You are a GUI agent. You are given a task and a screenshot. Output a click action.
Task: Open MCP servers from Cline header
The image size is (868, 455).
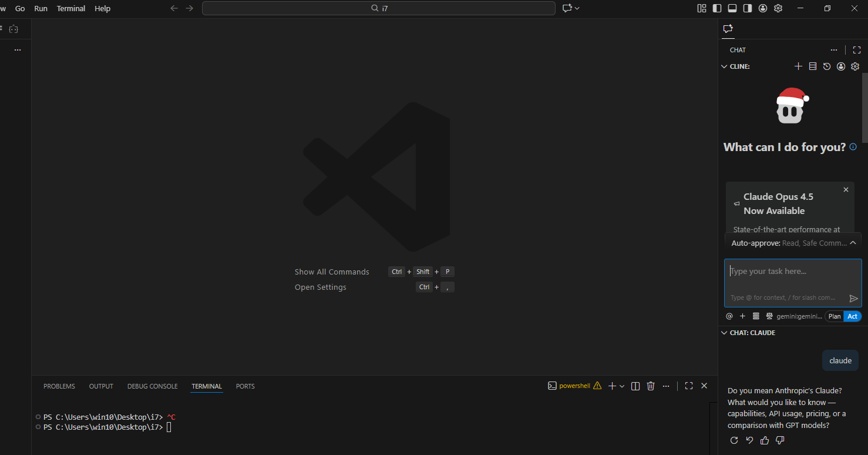tap(813, 66)
